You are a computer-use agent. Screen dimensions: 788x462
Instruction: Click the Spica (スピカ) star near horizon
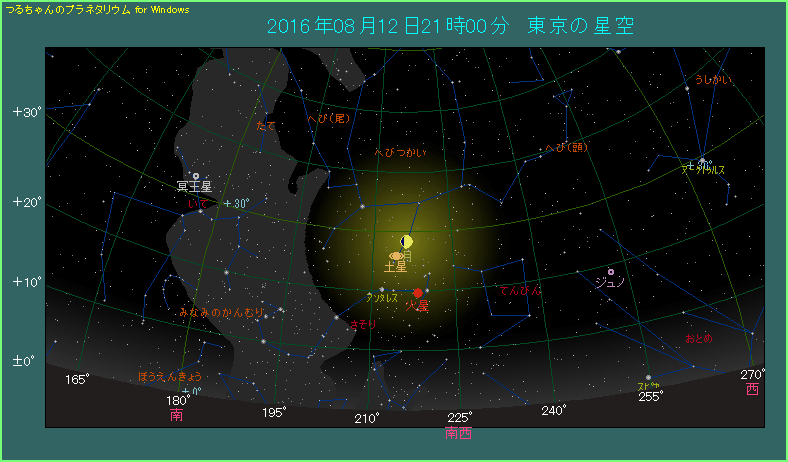tap(648, 377)
